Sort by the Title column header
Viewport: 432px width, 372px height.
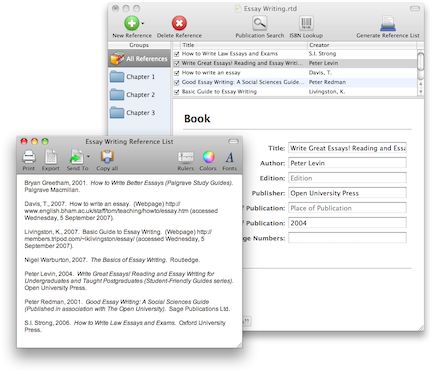tap(243, 45)
